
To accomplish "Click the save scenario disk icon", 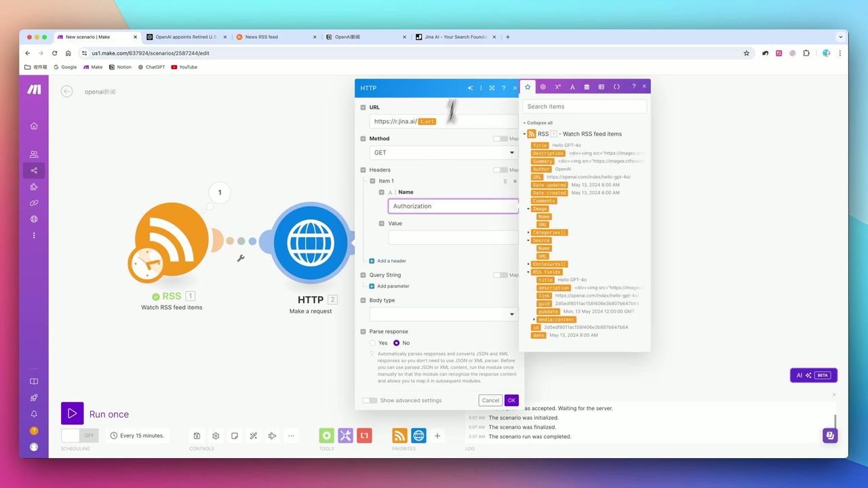I will click(x=197, y=436).
